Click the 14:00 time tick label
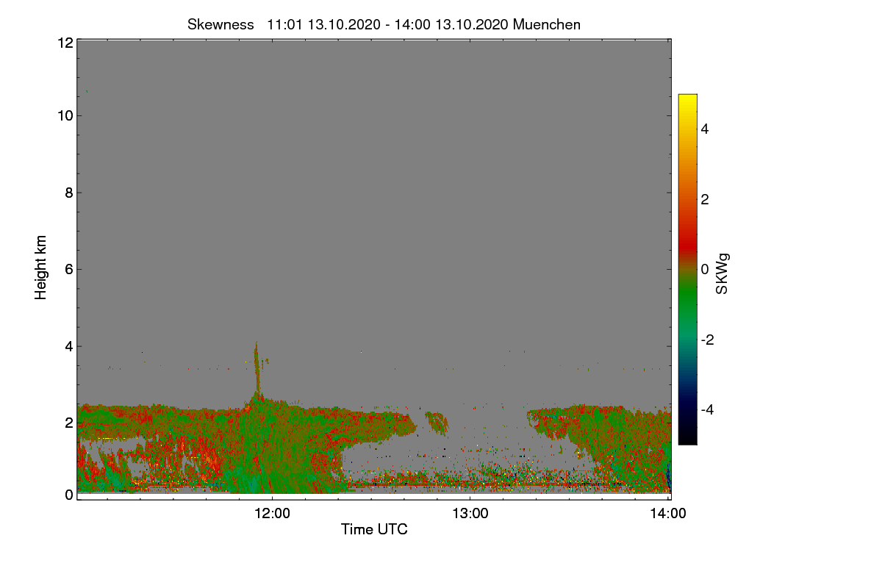The image size is (882, 588). tap(668, 513)
